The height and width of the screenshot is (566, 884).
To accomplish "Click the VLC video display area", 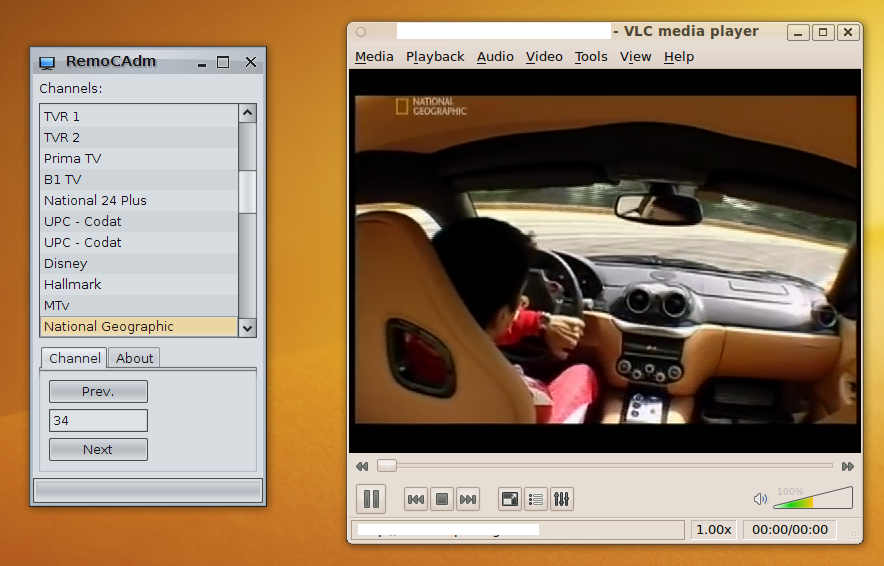I will 605,260.
